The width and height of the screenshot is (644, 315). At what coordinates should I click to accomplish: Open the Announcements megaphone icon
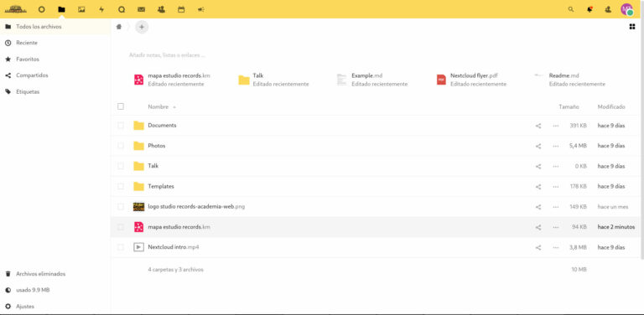201,9
